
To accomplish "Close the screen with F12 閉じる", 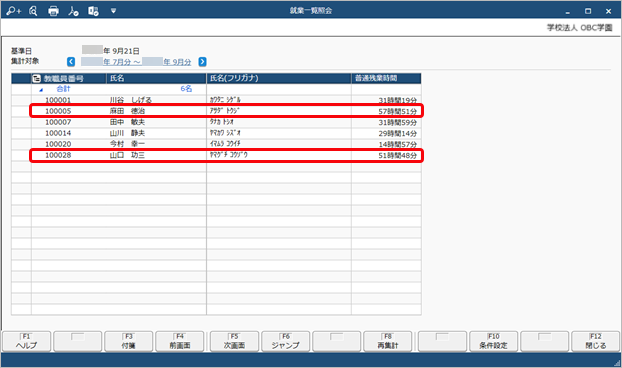I will pos(595,341).
